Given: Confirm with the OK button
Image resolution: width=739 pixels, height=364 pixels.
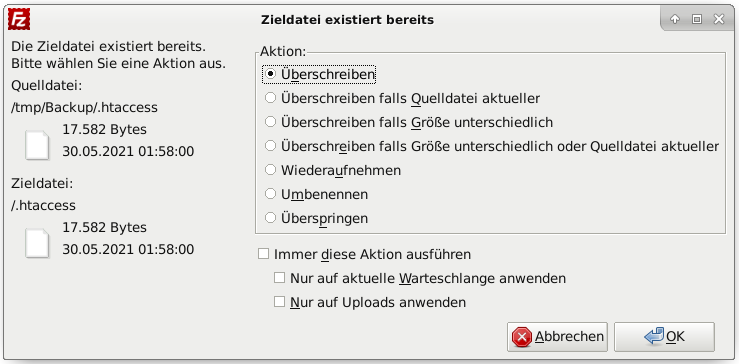Looking at the screenshot, I should click(664, 337).
